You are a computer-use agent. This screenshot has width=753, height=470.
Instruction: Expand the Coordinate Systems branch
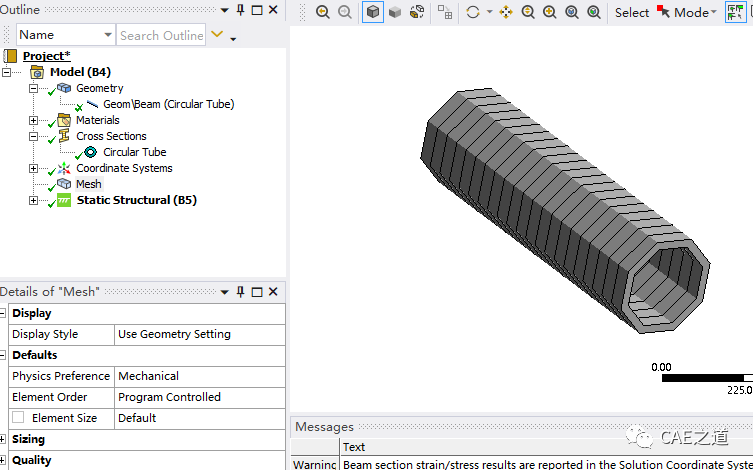pos(33,169)
